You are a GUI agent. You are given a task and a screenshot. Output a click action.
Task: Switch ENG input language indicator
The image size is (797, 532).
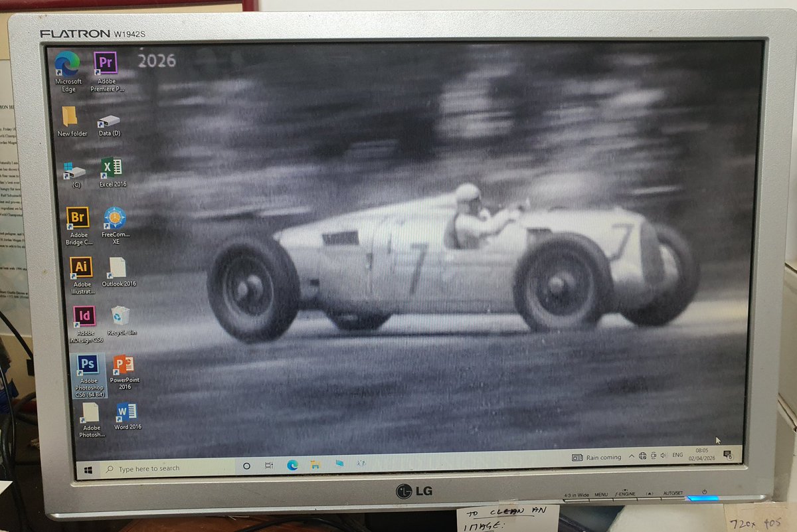coord(677,455)
